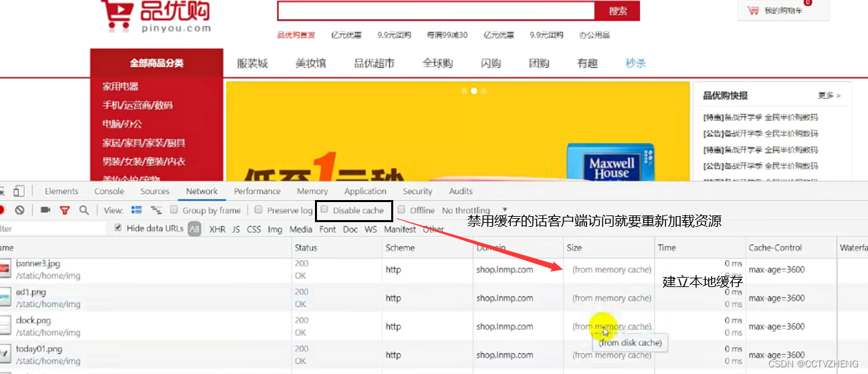Open the 品优超市 navigation link
The image size is (868, 374).
point(374,63)
